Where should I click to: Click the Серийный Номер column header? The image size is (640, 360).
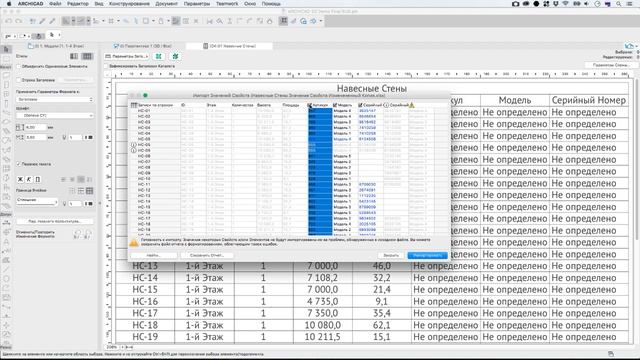589,100
